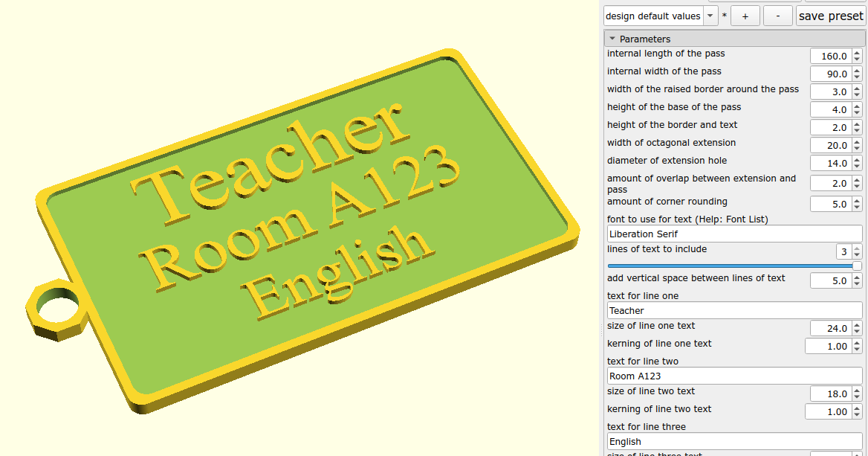The width and height of the screenshot is (868, 456).
Task: Open the 'design default values' preset dropdown
Action: (660, 16)
